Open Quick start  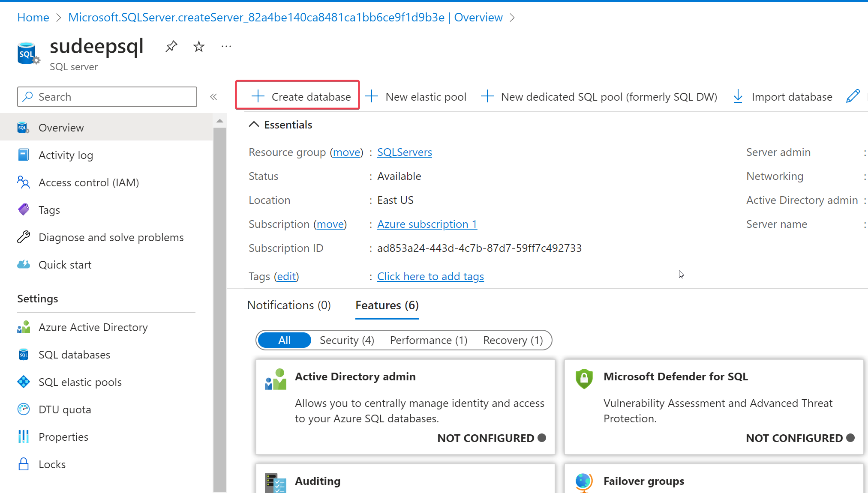(65, 264)
